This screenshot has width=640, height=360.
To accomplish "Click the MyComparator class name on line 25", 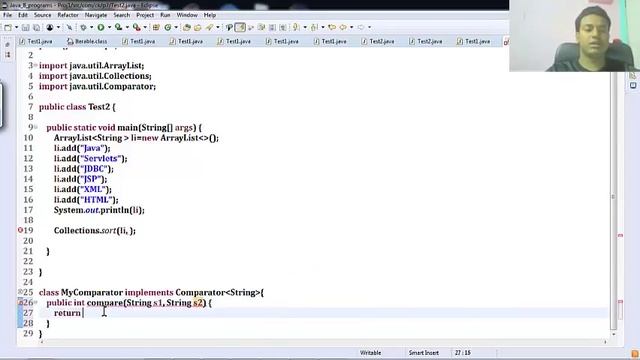I will click(92, 292).
